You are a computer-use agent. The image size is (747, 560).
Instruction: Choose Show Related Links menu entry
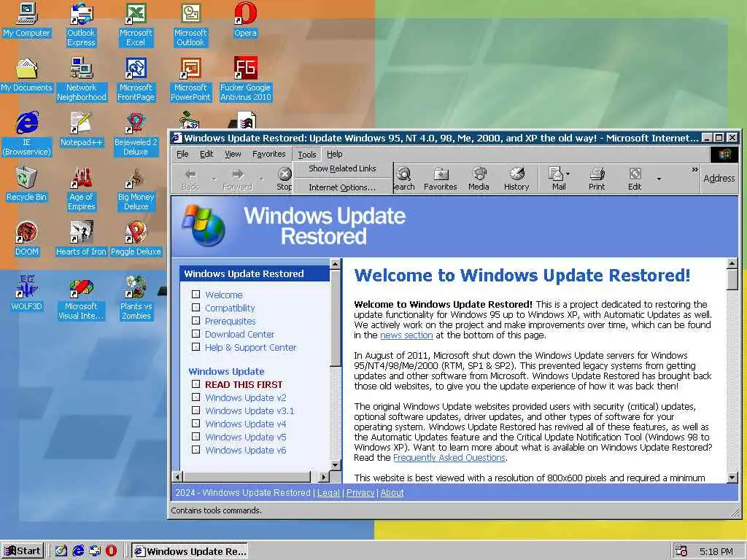click(x=343, y=168)
